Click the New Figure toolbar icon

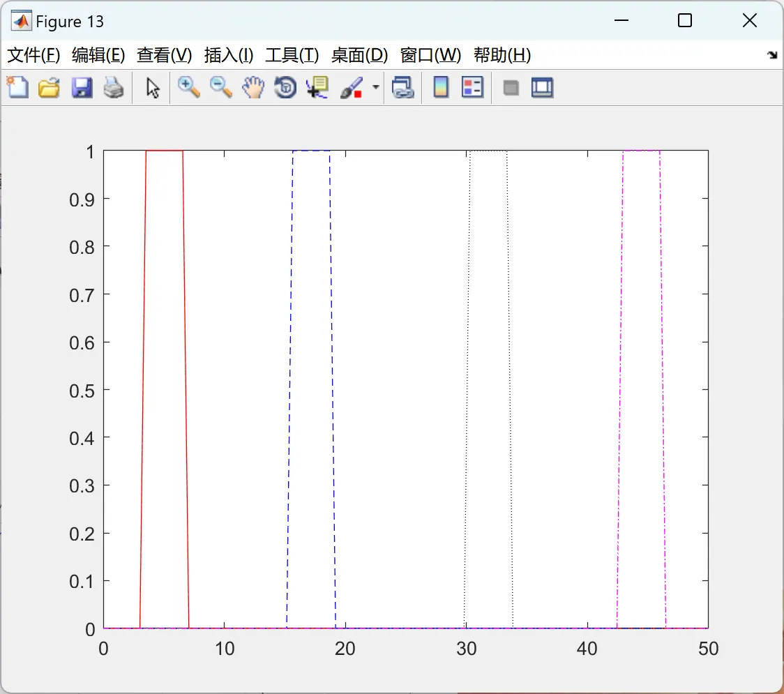17,87
